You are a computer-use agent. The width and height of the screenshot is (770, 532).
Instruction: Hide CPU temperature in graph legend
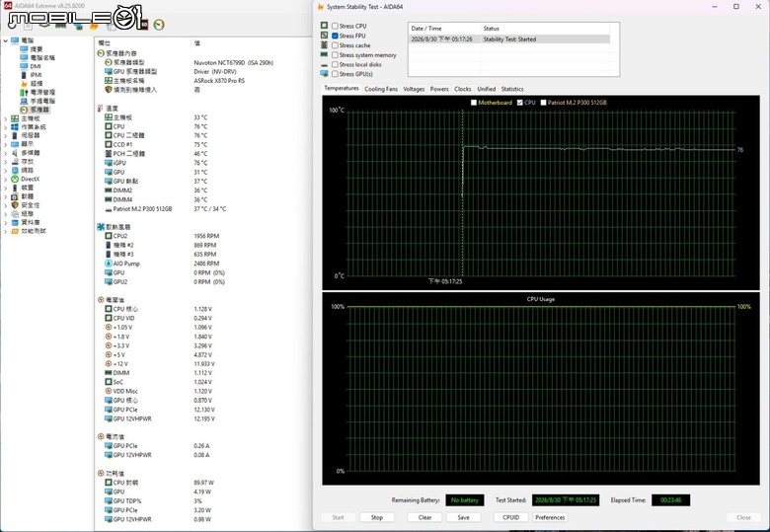(x=520, y=103)
